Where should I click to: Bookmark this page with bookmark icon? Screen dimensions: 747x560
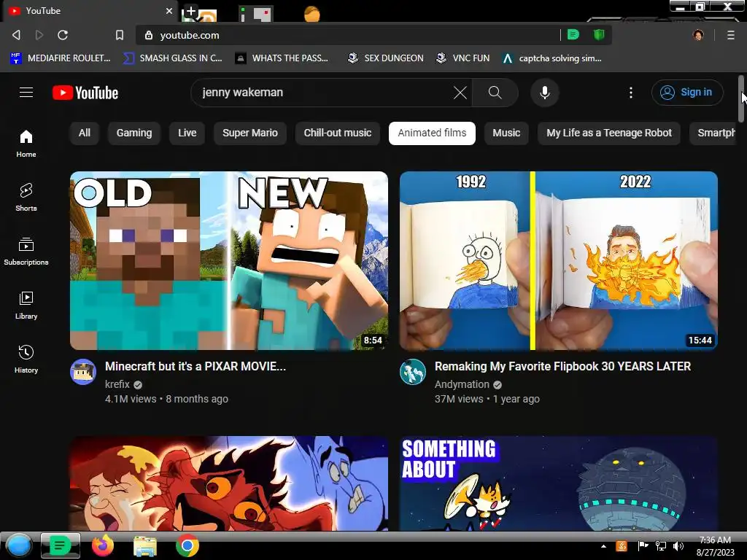(120, 35)
